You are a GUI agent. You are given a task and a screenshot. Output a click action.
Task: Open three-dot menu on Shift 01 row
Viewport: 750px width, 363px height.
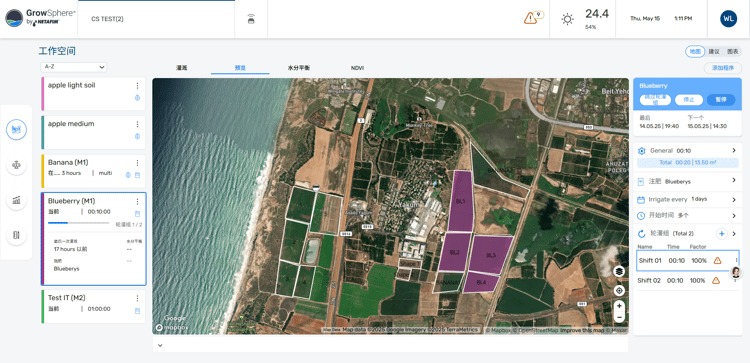click(736, 261)
